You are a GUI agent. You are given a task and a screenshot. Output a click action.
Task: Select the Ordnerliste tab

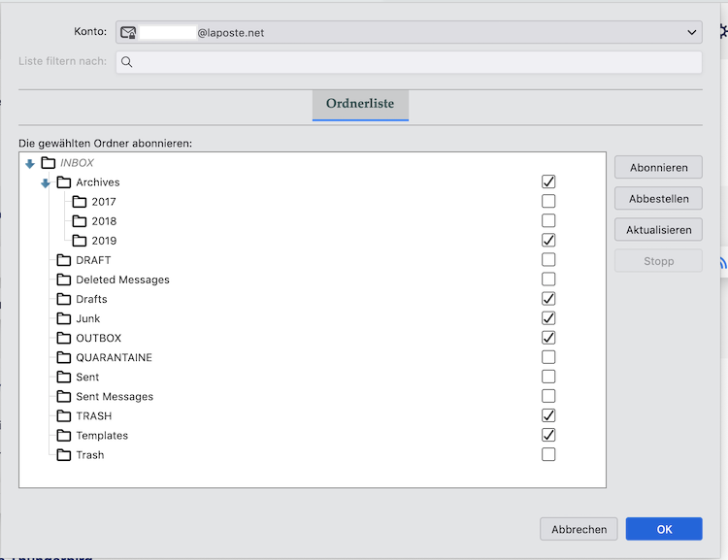(360, 104)
